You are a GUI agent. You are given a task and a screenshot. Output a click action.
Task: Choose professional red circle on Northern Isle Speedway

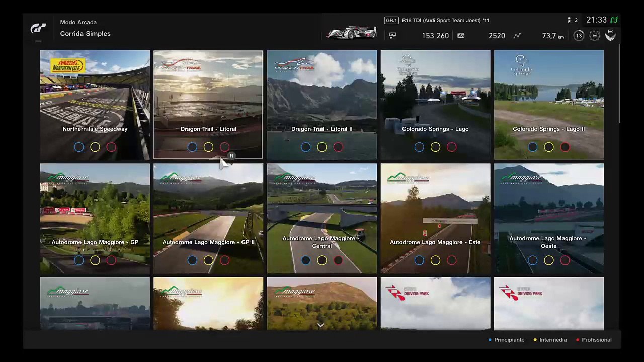[111, 147]
